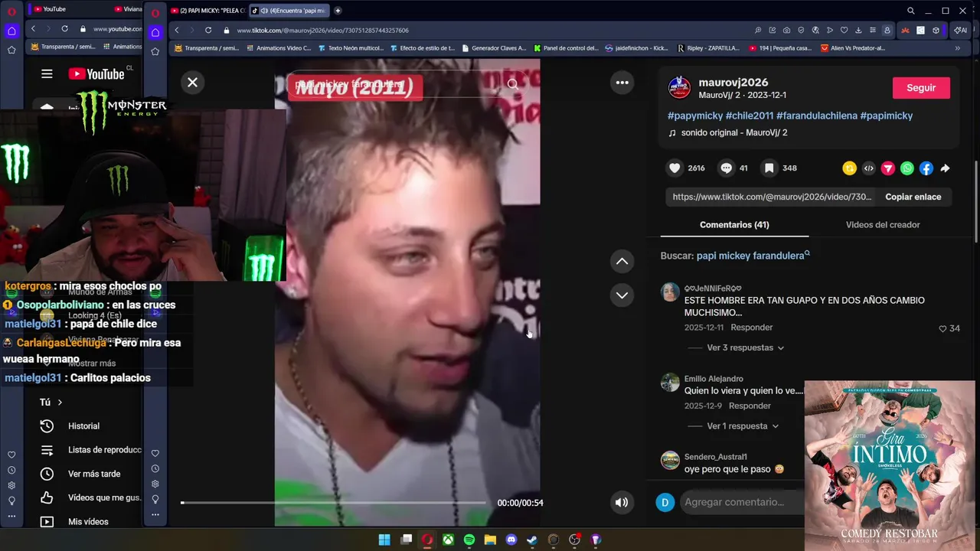980x551 pixels.
Task: Open the Opera downloads icon
Action: (x=858, y=30)
